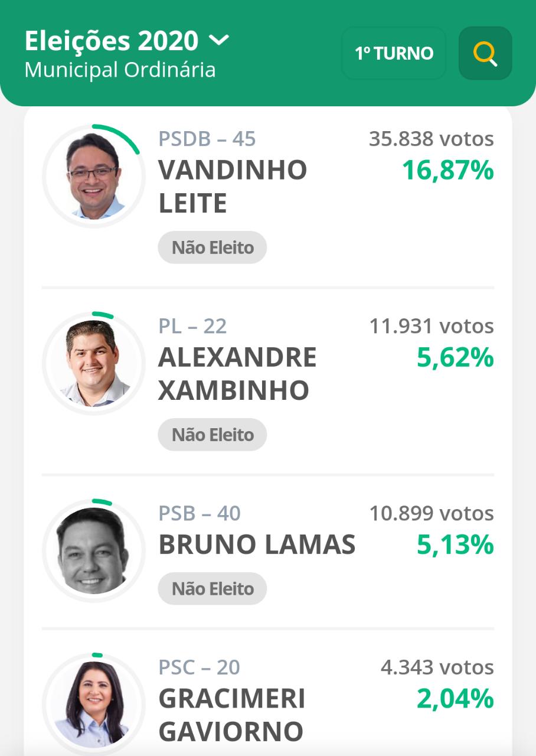Open Alexandre Xambinho's candidate photo
This screenshot has height=756, width=536.
click(x=93, y=363)
